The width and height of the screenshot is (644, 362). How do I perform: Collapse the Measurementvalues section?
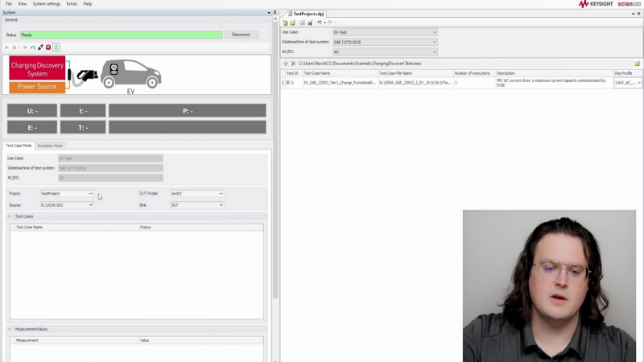tap(10, 329)
